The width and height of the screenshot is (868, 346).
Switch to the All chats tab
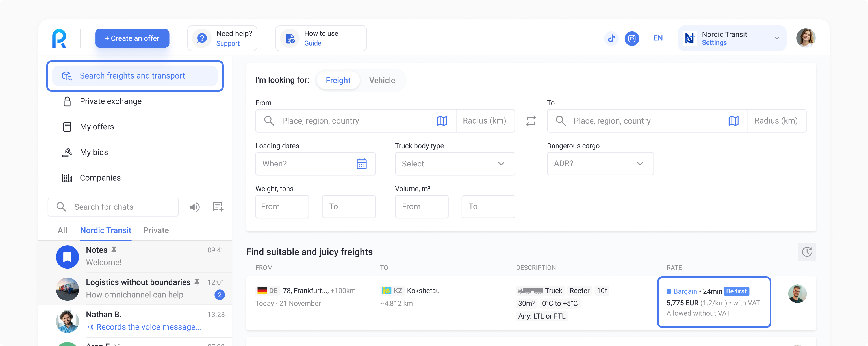click(62, 230)
